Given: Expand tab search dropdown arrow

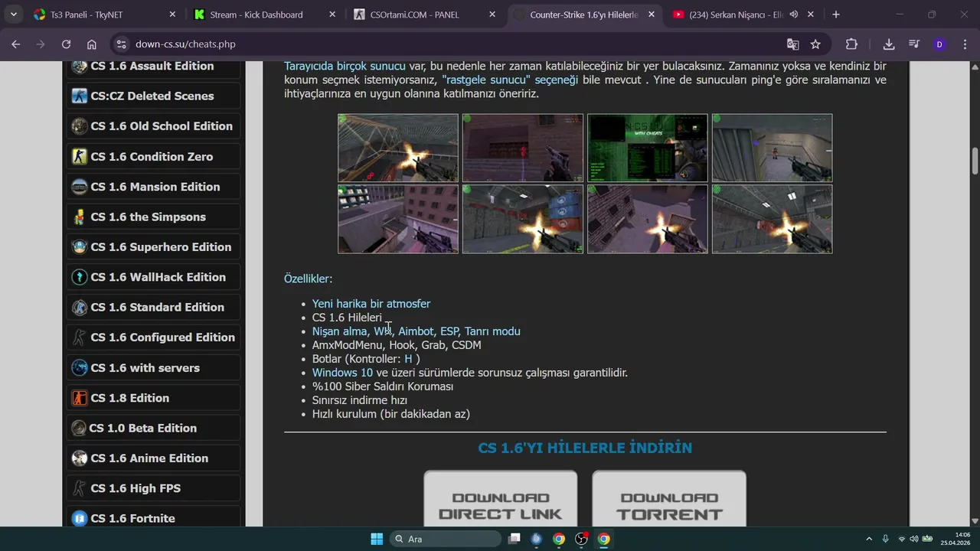Looking at the screenshot, I should [x=13, y=15].
